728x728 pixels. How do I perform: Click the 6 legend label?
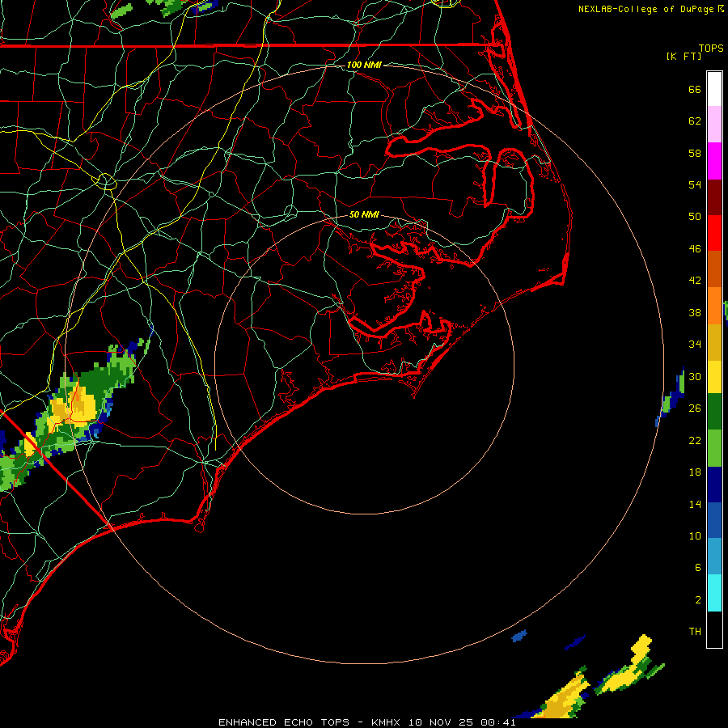click(698, 567)
